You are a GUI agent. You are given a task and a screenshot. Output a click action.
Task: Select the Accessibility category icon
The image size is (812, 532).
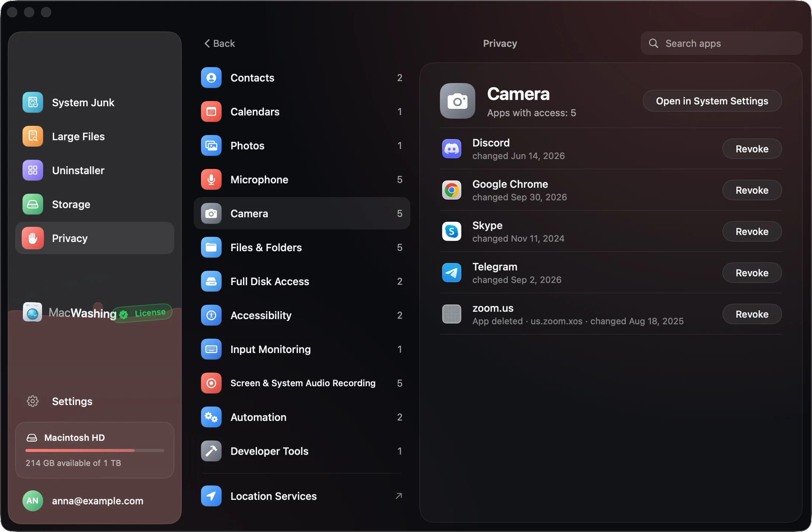(x=211, y=315)
